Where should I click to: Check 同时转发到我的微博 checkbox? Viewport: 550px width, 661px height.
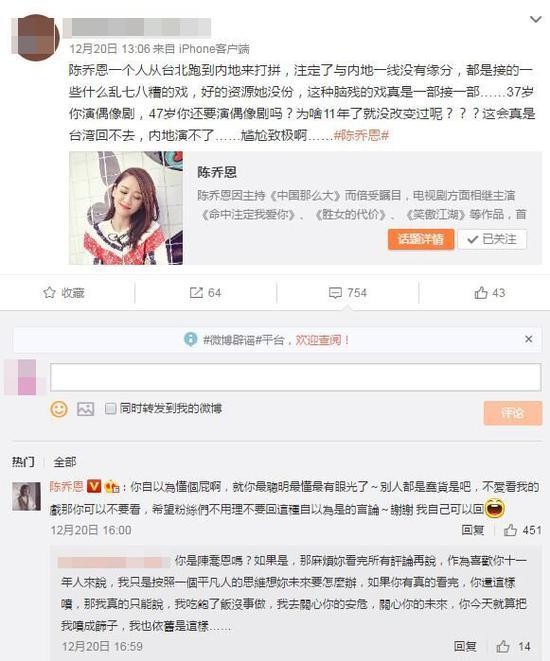click(x=110, y=408)
